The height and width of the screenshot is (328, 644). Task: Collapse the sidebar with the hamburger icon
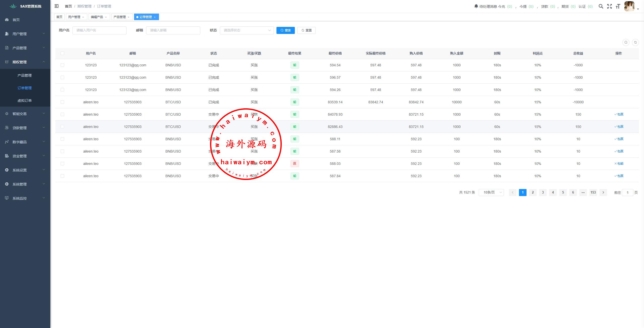click(57, 6)
